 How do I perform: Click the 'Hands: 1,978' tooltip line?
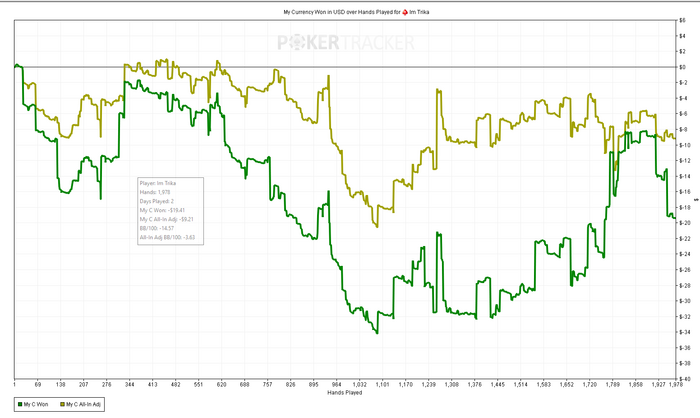pyautogui.click(x=154, y=192)
